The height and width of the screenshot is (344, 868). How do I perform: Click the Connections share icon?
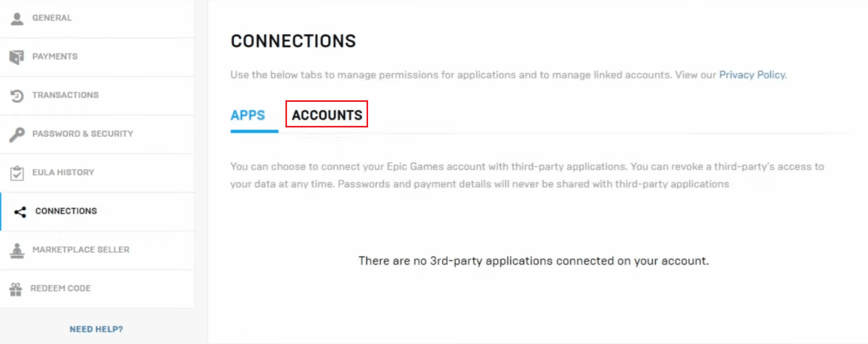(20, 212)
